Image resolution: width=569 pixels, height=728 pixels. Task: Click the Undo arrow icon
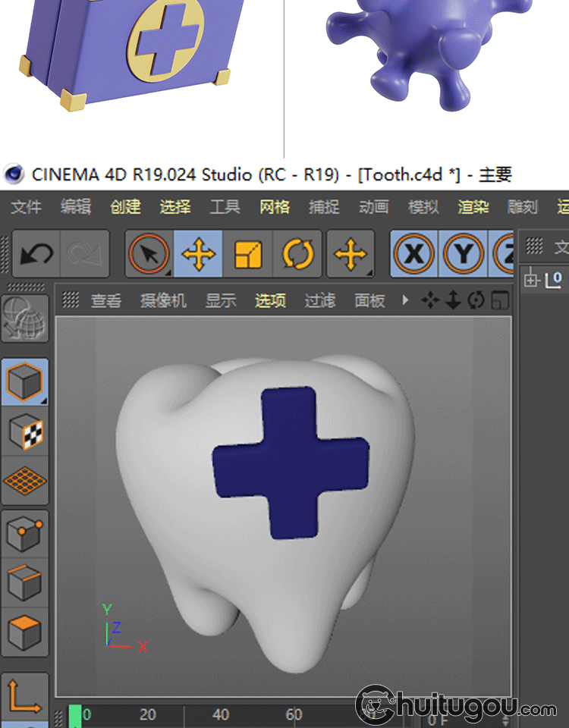[x=36, y=254]
